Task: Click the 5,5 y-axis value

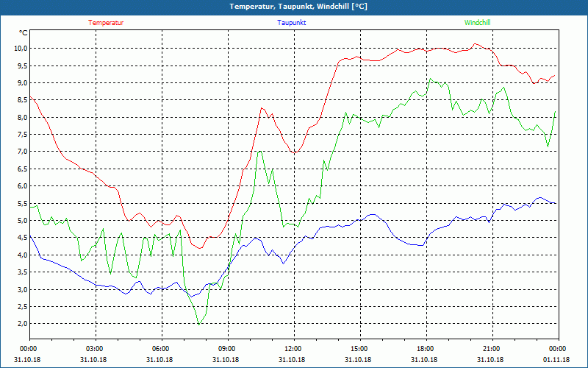Action: [x=22, y=203]
